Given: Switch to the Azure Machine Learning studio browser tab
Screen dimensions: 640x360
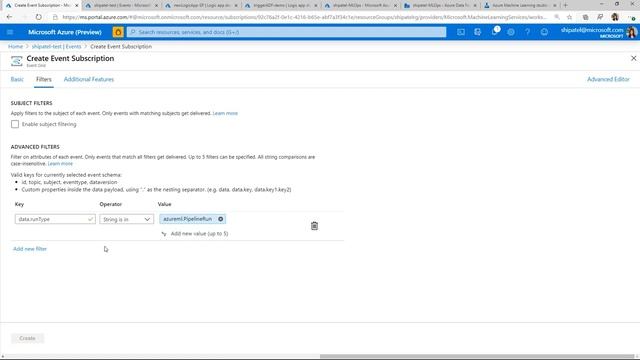Looking at the screenshot, I should 520,6.
